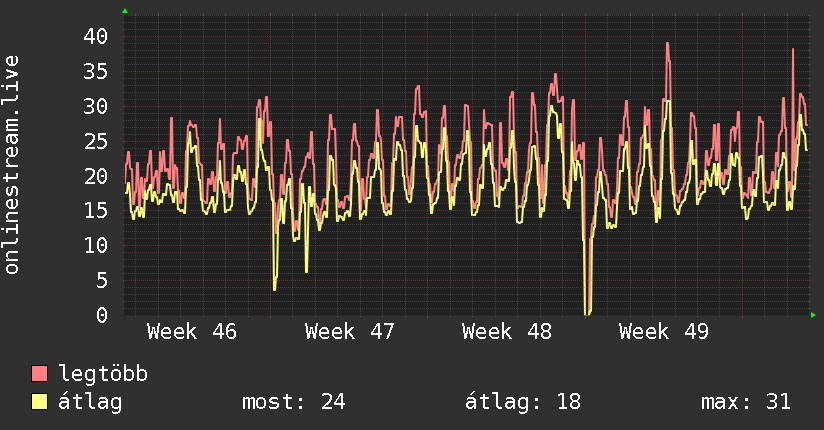Click the 'átlag: 18' statistic
The height and width of the screenshot is (430, 824).
click(523, 402)
